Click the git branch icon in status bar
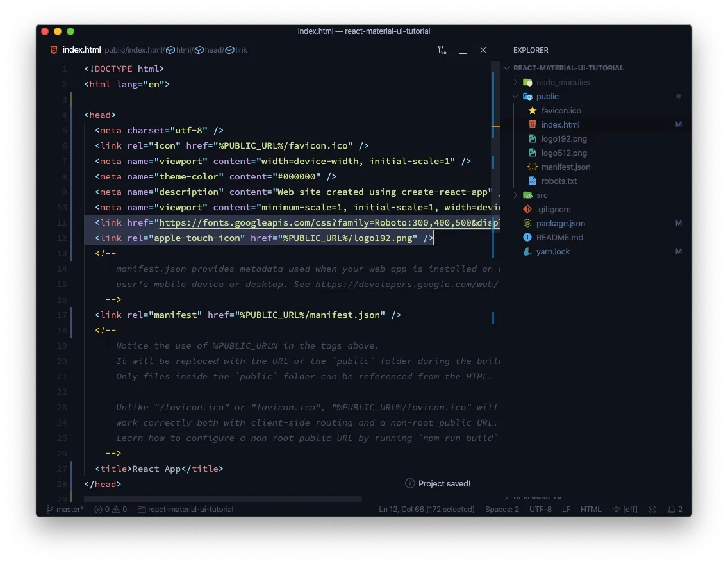The height and width of the screenshot is (564, 728). (50, 510)
